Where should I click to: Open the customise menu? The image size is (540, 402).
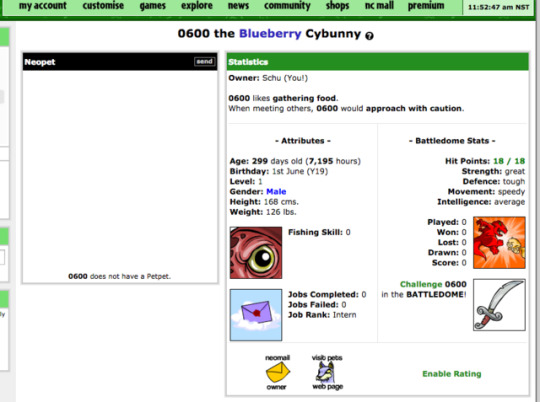[x=103, y=6]
